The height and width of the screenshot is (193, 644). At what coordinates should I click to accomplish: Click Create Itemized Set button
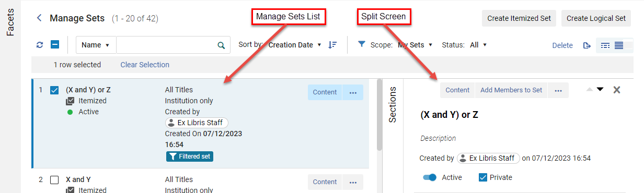tap(519, 18)
